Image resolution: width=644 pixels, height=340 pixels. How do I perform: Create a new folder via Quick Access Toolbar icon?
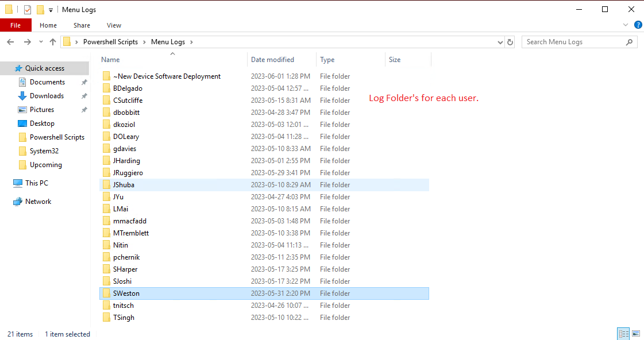(40, 9)
